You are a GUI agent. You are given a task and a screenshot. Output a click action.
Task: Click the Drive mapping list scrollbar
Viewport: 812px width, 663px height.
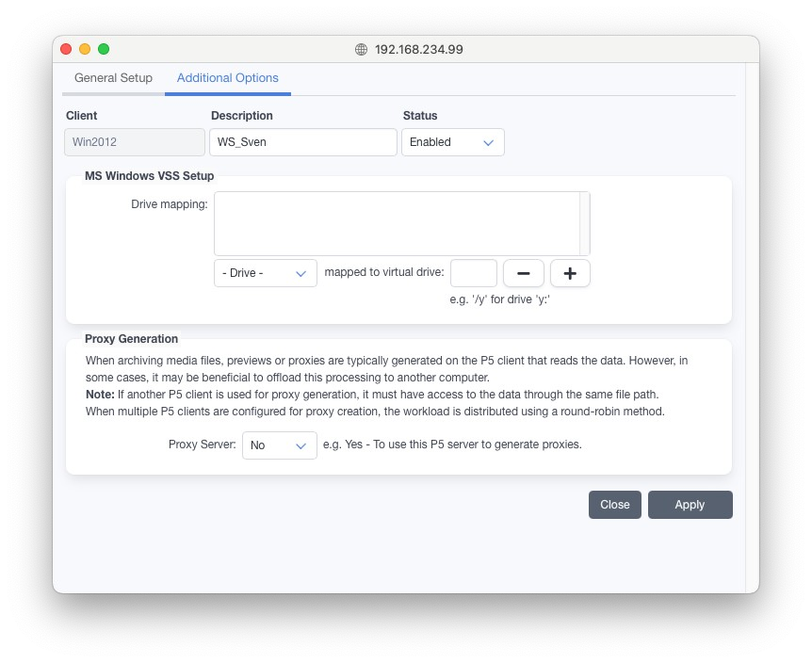tap(585, 223)
